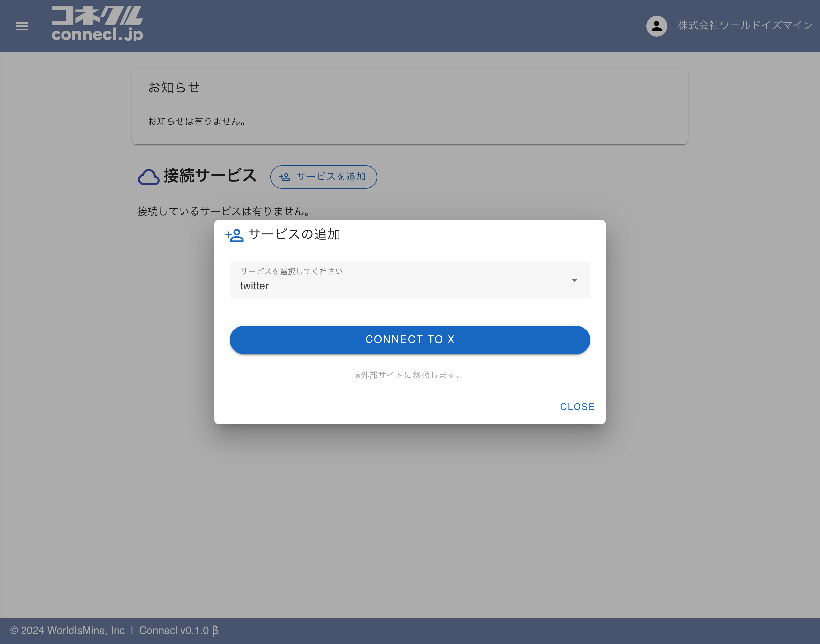The height and width of the screenshot is (644, 820).
Task: Click the 接続サービス heading
Action: coord(210,176)
